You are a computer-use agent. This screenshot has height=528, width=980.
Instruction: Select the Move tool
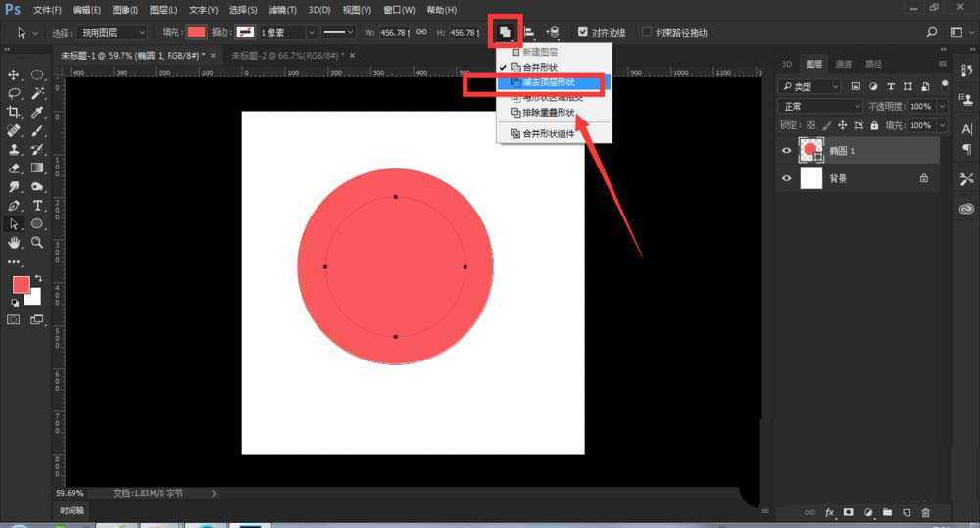coord(15,75)
